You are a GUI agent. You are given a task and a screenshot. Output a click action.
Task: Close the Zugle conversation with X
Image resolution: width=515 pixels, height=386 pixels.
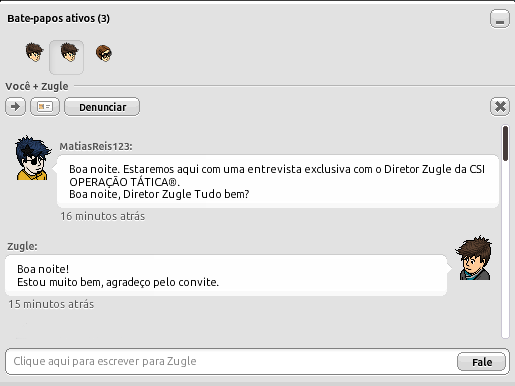[500, 107]
